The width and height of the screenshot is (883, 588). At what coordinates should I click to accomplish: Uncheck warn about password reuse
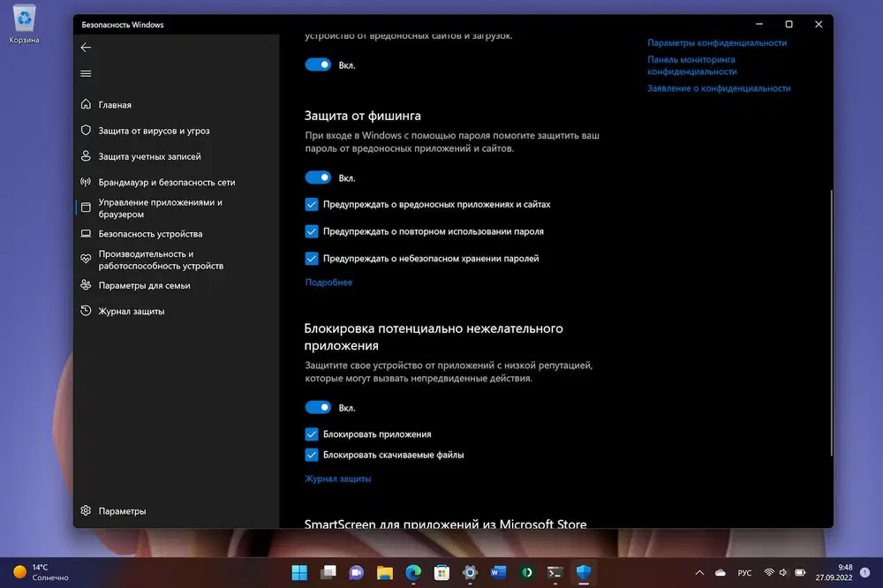click(312, 231)
